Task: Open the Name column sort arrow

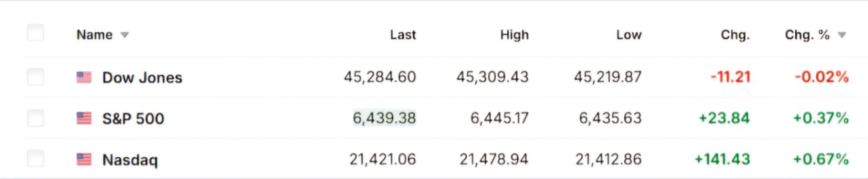Action: [125, 35]
